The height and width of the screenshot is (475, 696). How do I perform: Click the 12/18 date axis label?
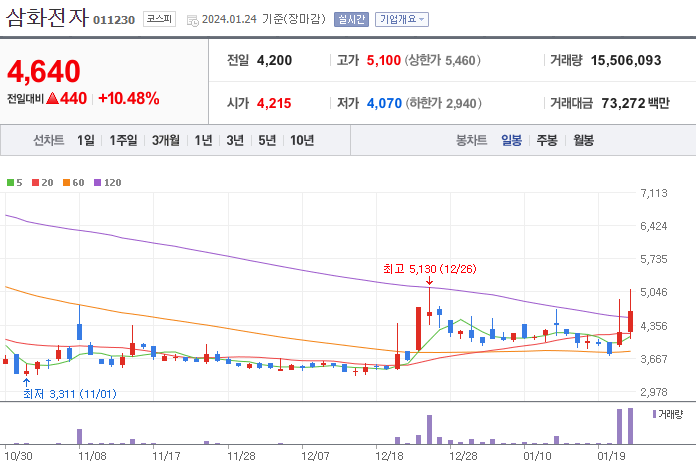click(x=389, y=456)
